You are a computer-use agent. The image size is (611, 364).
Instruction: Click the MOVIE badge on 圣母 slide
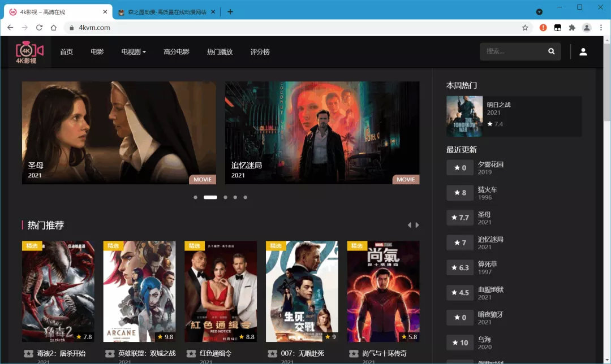click(202, 180)
